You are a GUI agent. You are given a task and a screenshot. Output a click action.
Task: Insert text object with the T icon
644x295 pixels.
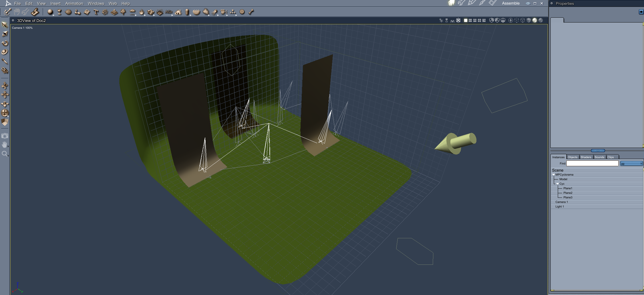pos(96,12)
